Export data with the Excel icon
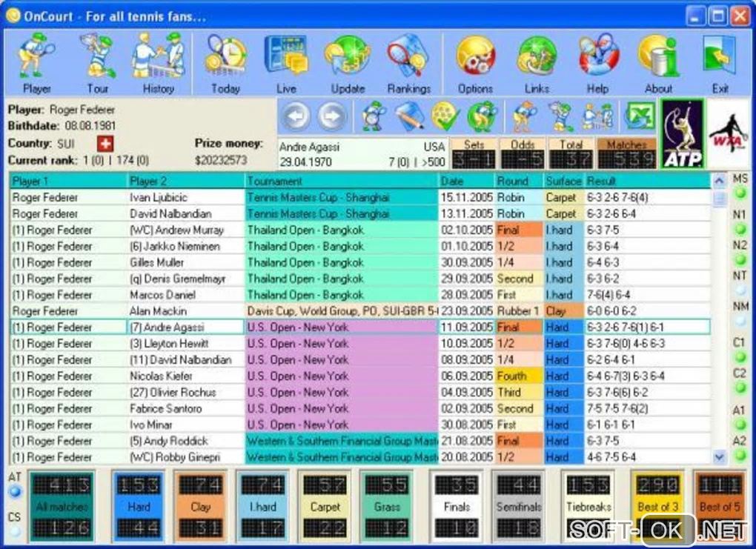This screenshot has height=549, width=756. pyautogui.click(x=640, y=116)
